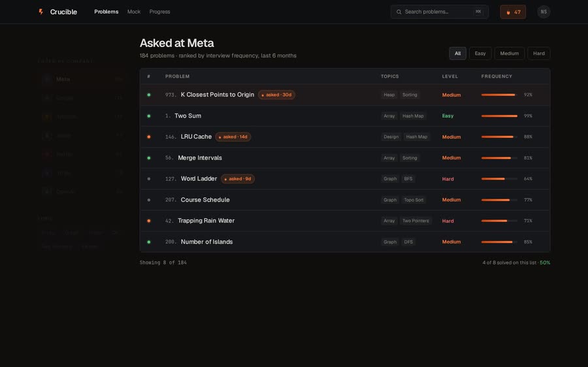Open K Closest Points to Origin problem
This screenshot has height=367, width=588.
click(x=218, y=95)
